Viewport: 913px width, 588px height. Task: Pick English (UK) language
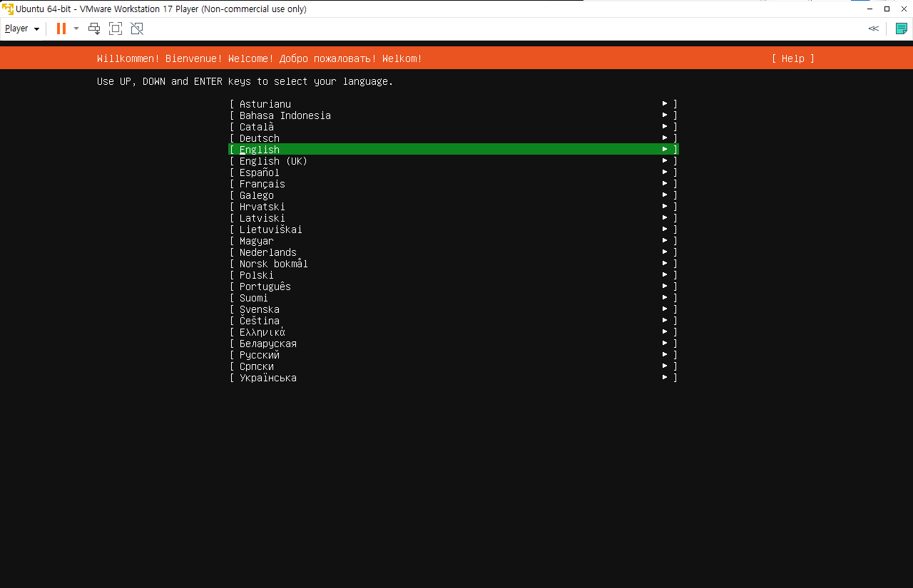click(454, 161)
